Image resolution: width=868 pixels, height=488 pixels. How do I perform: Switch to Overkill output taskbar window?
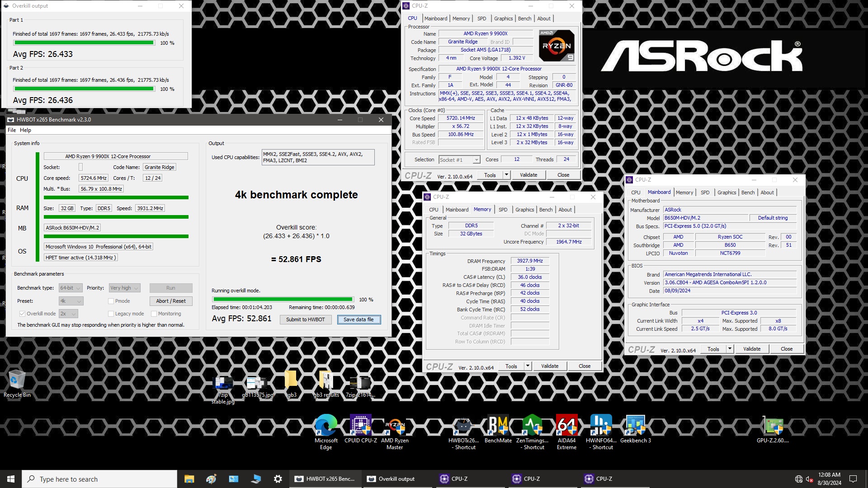(x=398, y=479)
